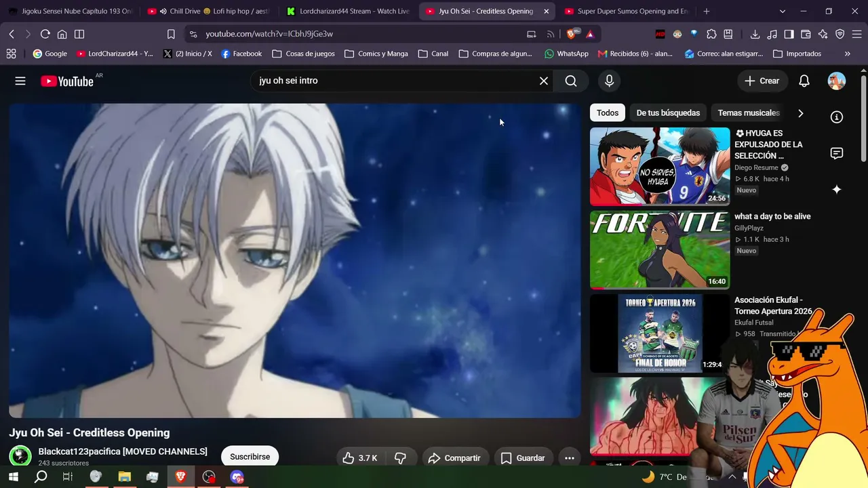Click the Crear create button
This screenshot has height=488, width=868.
tap(762, 81)
